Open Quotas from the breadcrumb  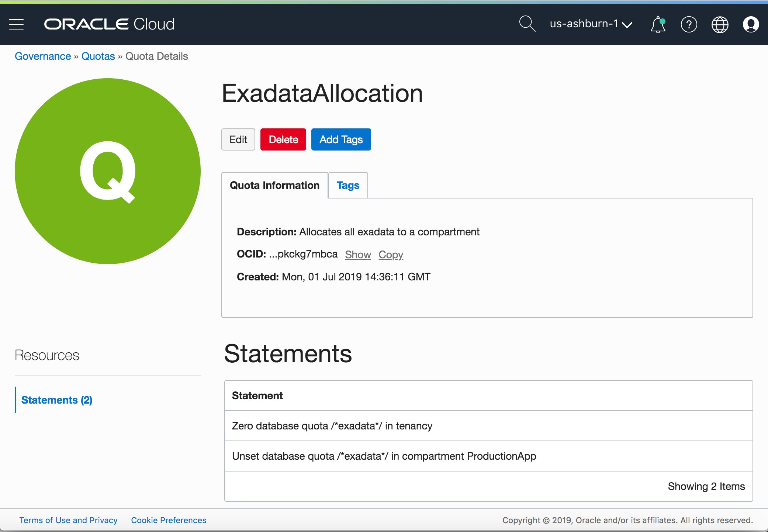98,56
